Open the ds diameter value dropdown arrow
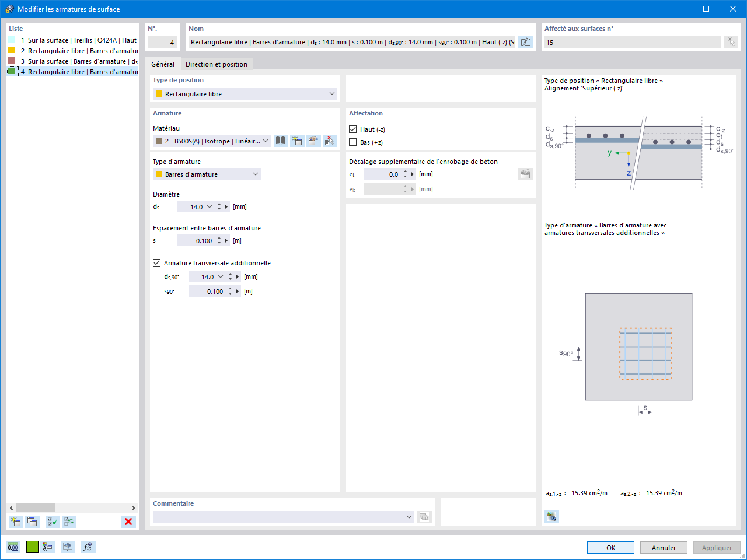Viewport: 747px width, 560px height. coord(210,207)
